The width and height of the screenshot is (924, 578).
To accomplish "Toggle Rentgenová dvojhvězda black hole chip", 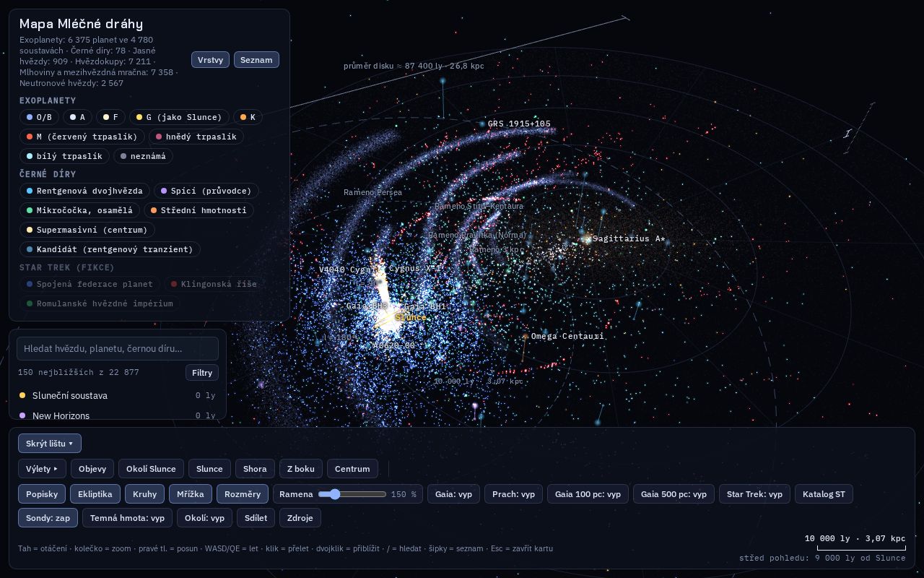I will [84, 191].
